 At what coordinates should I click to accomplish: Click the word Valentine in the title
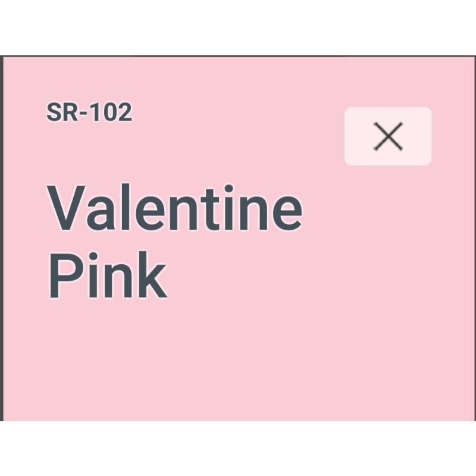[175, 209]
